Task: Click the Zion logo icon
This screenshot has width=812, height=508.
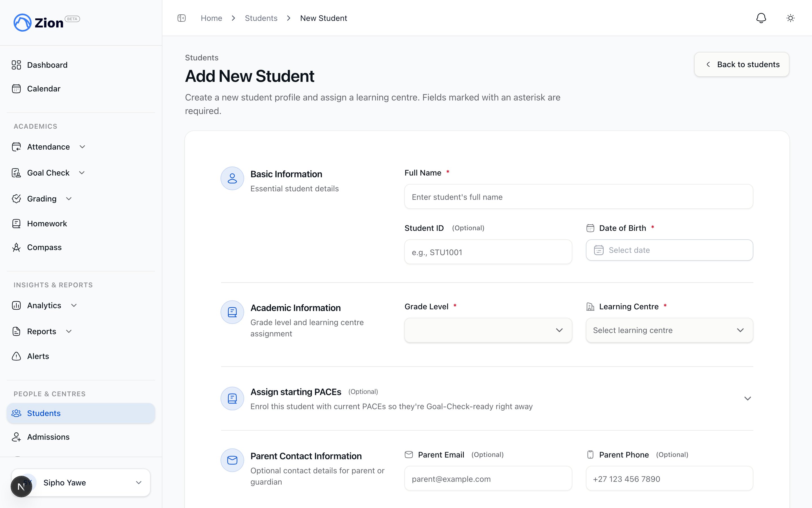Action: pyautogui.click(x=22, y=23)
